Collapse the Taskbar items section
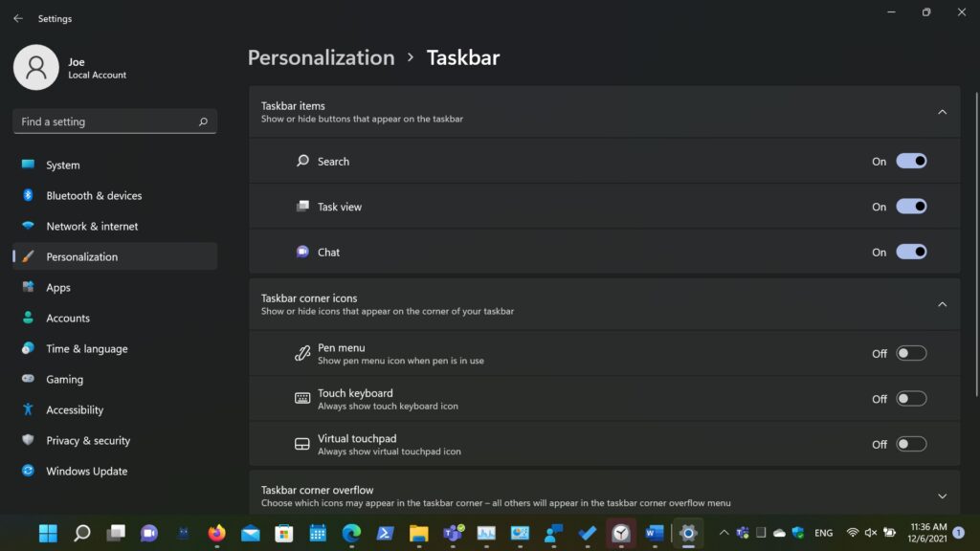The height and width of the screenshot is (551, 980). [x=942, y=112]
